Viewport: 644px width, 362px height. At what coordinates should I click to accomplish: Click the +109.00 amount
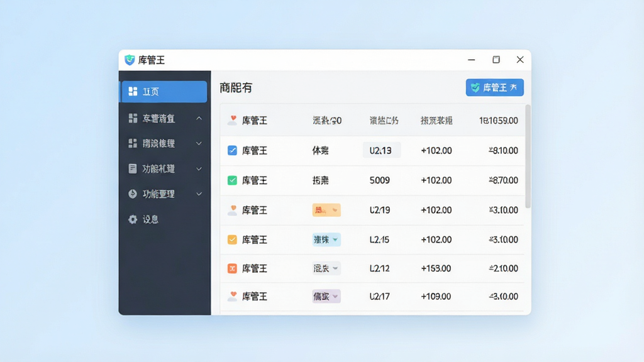436,297
